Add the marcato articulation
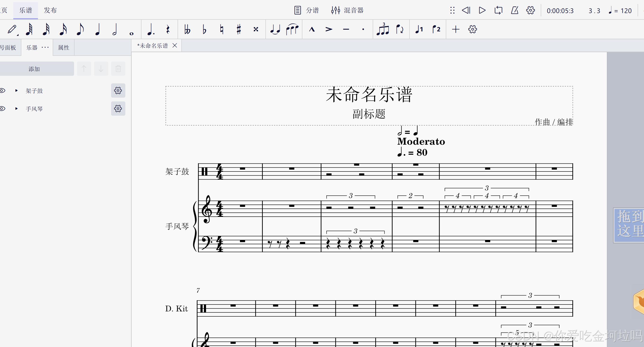Screen dimensions: 644x347 pos(312,29)
